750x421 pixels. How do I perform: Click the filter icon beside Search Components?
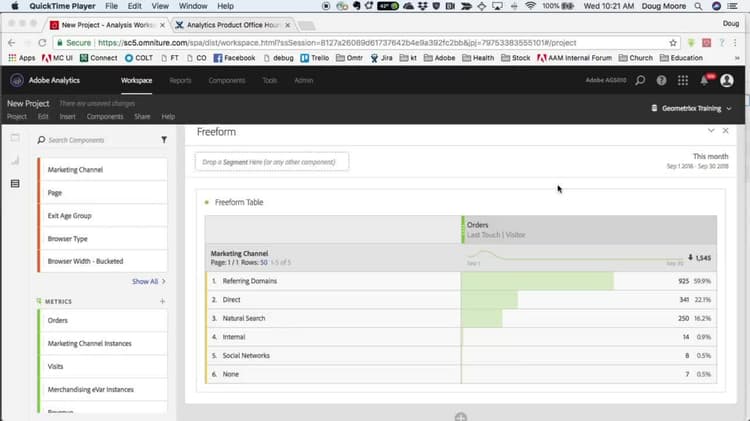tap(164, 140)
